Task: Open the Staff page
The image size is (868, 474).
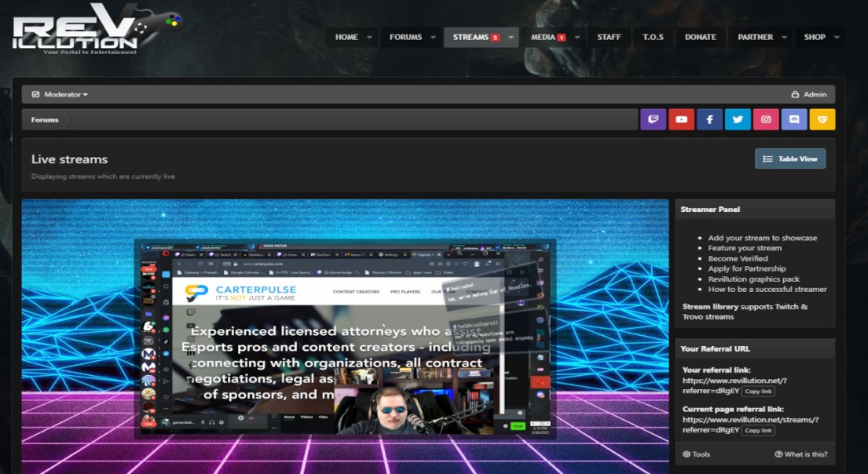Action: [609, 38]
